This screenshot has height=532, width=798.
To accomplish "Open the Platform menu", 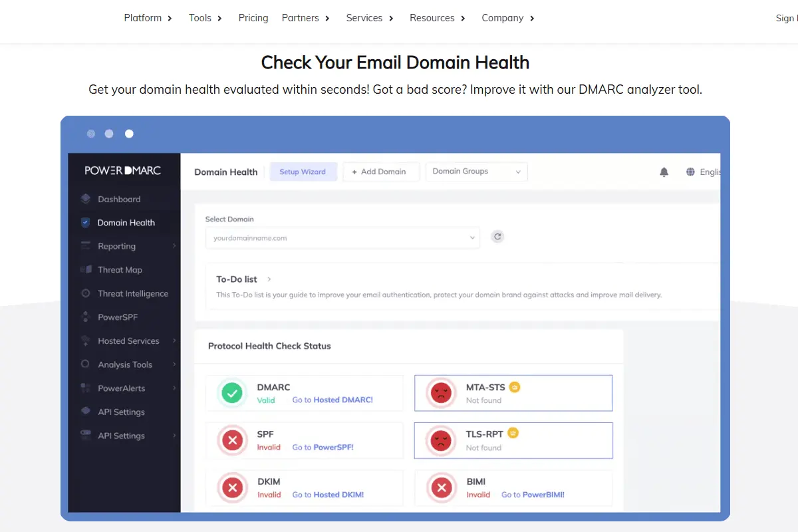I will pyautogui.click(x=148, y=18).
